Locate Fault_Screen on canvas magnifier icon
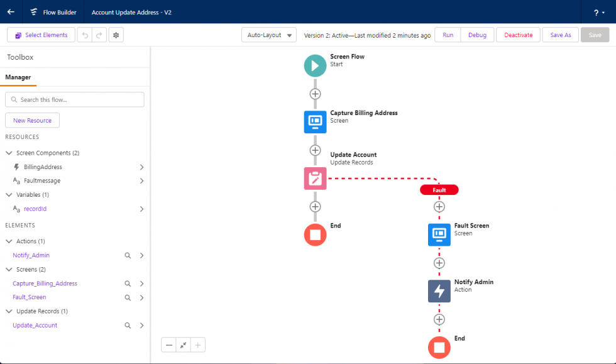Viewport: 616px width, 364px height. [128, 297]
